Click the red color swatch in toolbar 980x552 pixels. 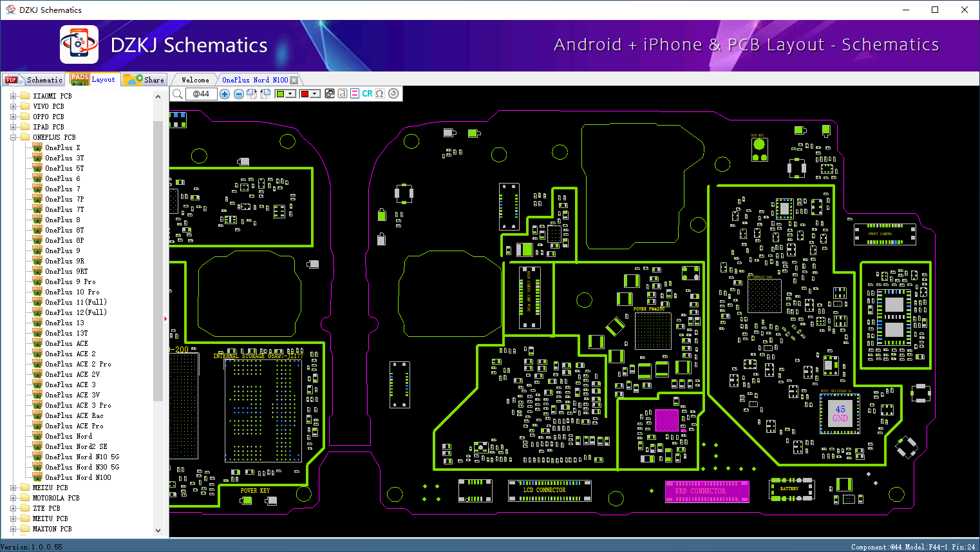(305, 94)
